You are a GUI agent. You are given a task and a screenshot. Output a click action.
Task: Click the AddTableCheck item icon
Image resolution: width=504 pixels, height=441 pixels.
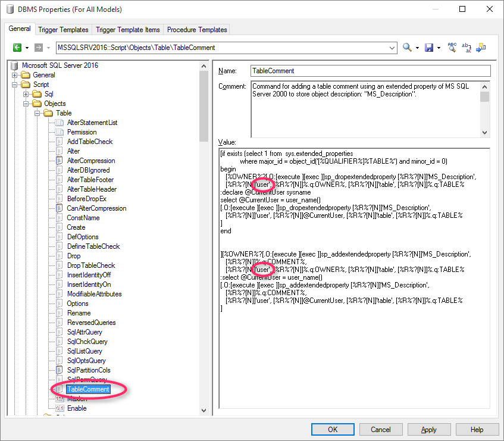pyautogui.click(x=59, y=142)
